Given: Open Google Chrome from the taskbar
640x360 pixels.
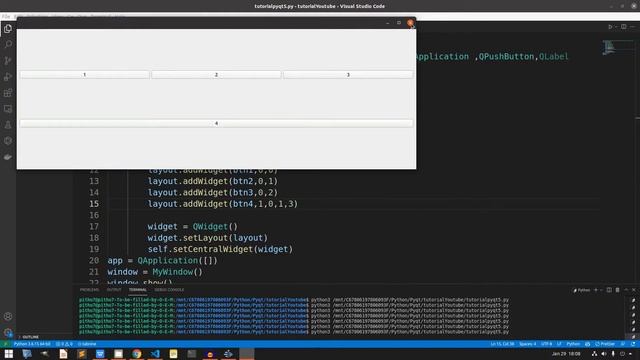Looking at the screenshot, I should click(137, 354).
